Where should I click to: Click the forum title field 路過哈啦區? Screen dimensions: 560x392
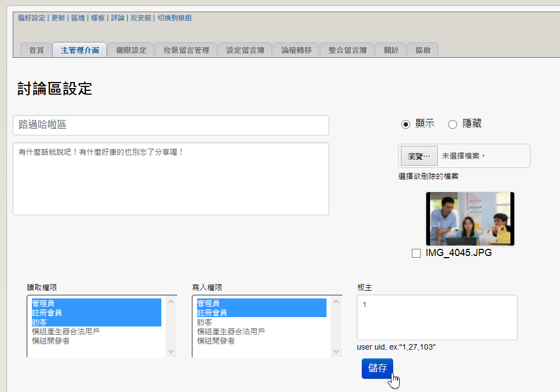[x=171, y=125]
